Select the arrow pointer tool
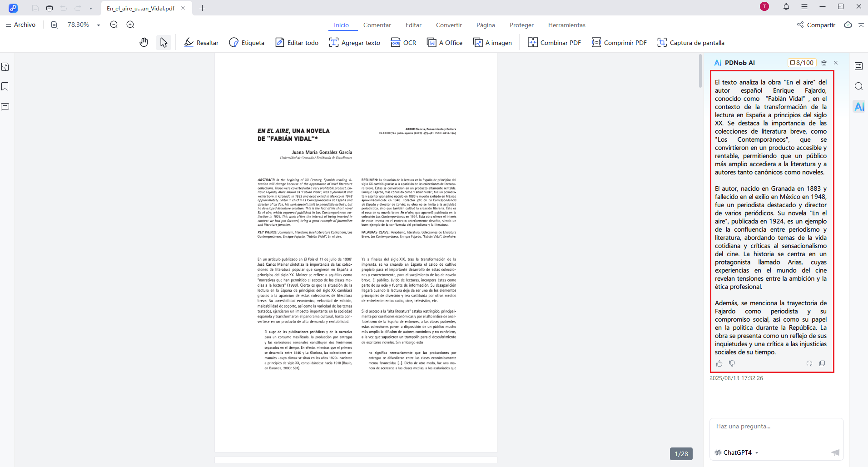Viewport: 868px width, 467px height. (x=164, y=43)
